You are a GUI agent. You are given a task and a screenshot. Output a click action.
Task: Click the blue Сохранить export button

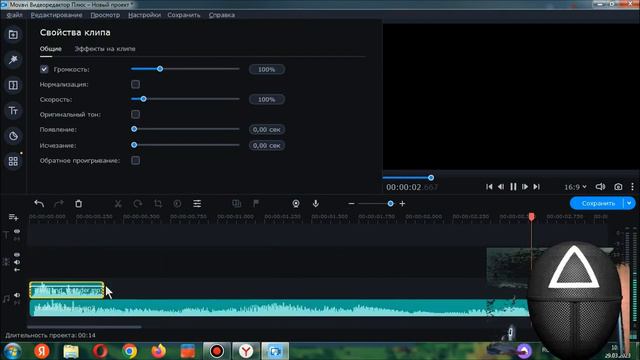click(x=597, y=203)
